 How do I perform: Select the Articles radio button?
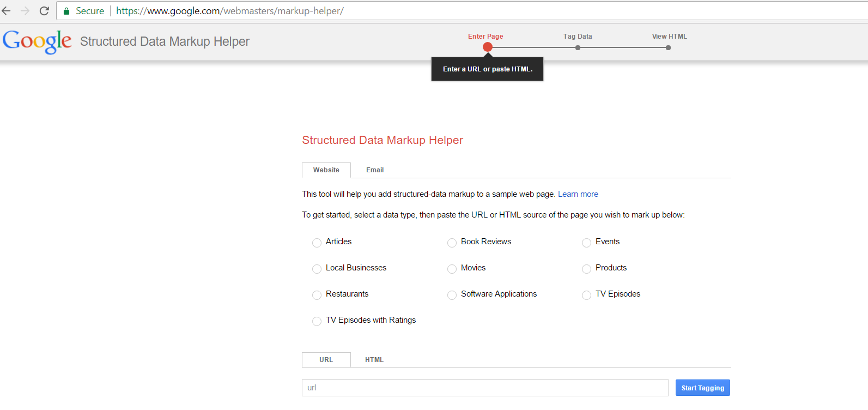[317, 243]
